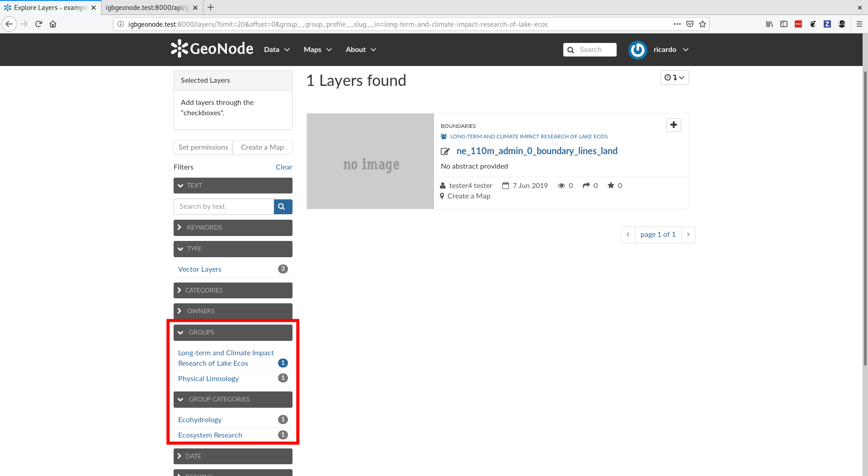
Task: Open the page actions three-dots icon in the URL bar
Action: coord(677,24)
